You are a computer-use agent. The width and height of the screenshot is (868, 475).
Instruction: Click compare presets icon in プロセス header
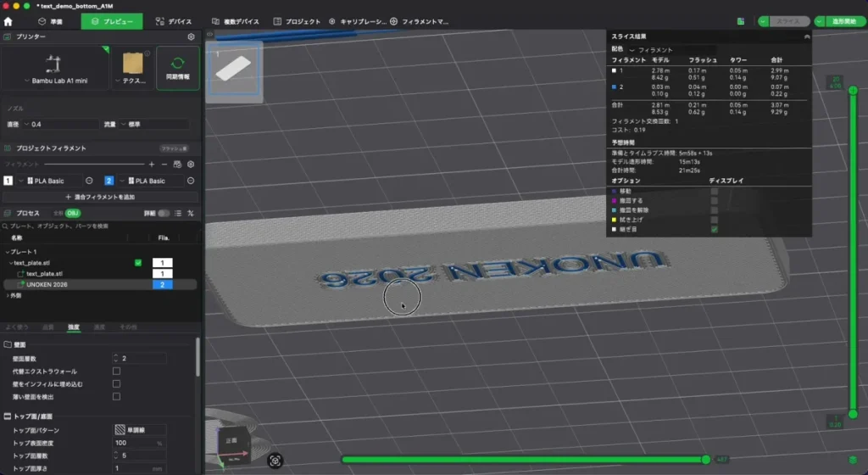[x=191, y=213]
